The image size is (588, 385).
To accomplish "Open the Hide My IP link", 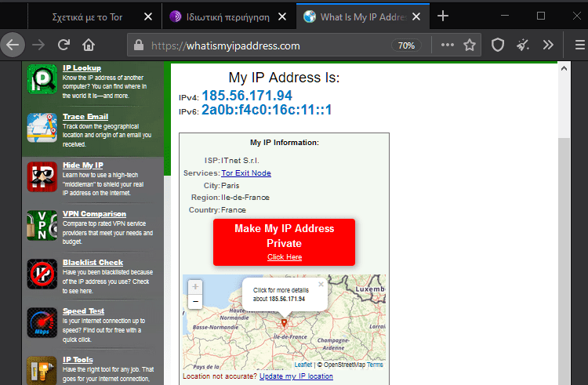I will pos(82,165).
